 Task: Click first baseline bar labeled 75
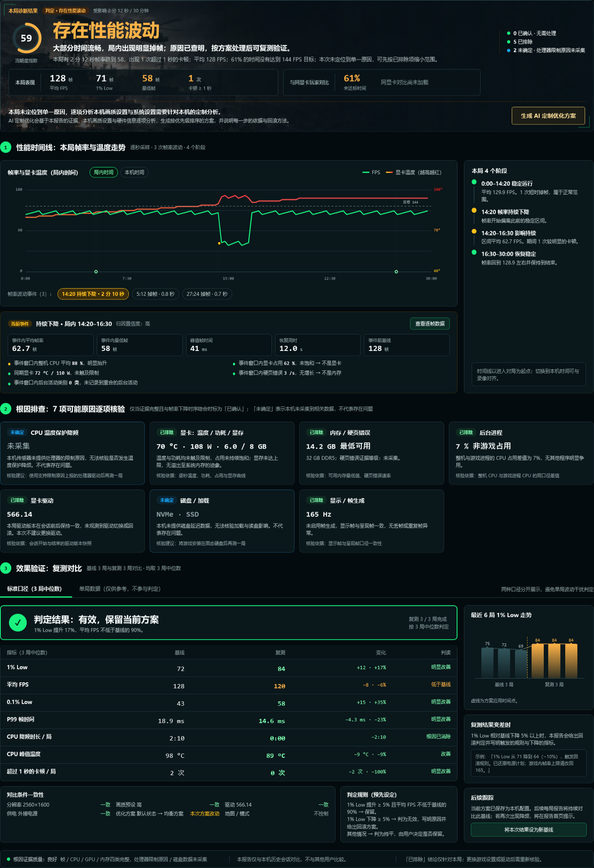point(487,663)
